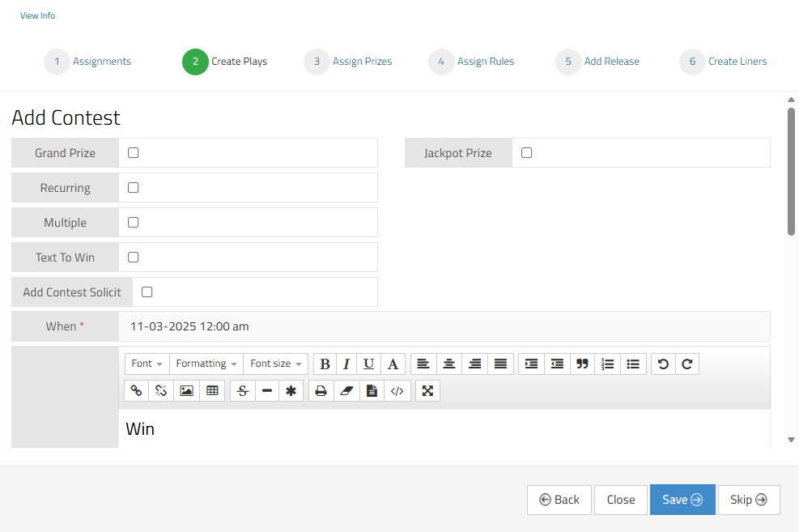The image size is (799, 532).
Task: Click the Save button
Action: point(682,500)
